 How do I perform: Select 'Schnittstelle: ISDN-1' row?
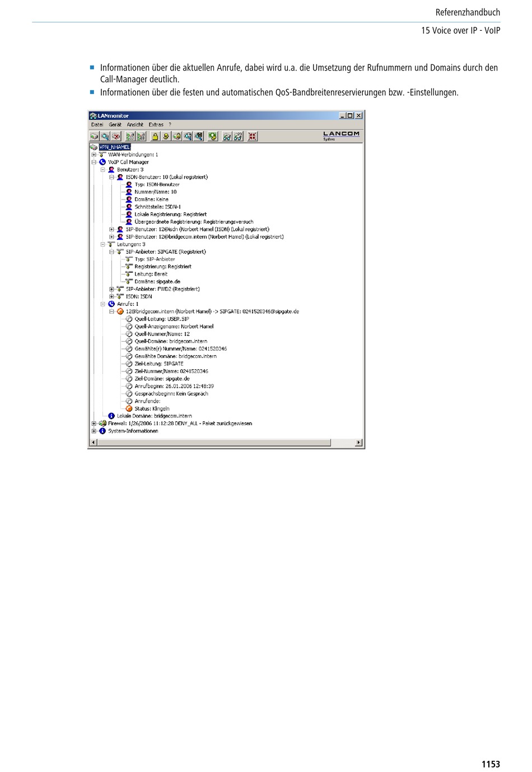point(157,207)
